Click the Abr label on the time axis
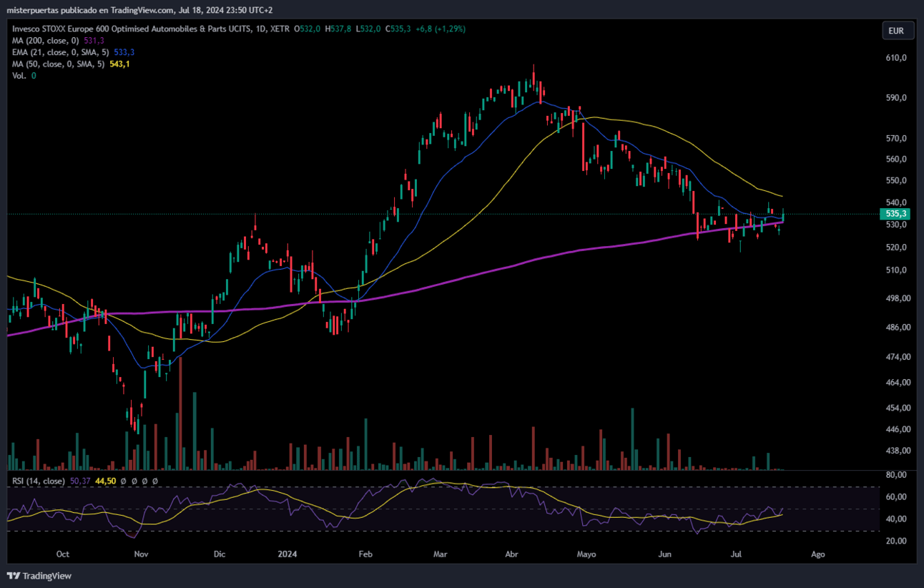The height and width of the screenshot is (588, 924). (511, 554)
